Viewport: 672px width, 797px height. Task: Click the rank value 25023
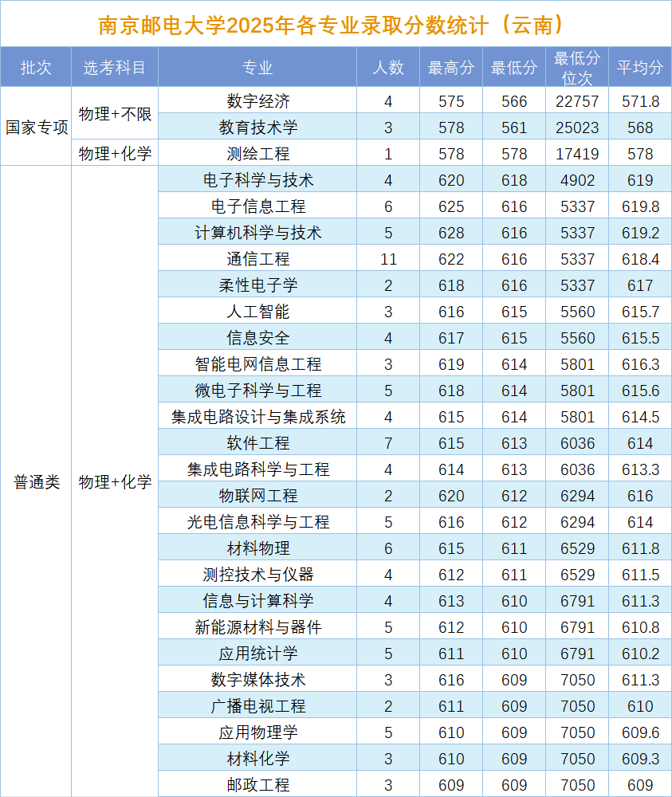(x=577, y=128)
